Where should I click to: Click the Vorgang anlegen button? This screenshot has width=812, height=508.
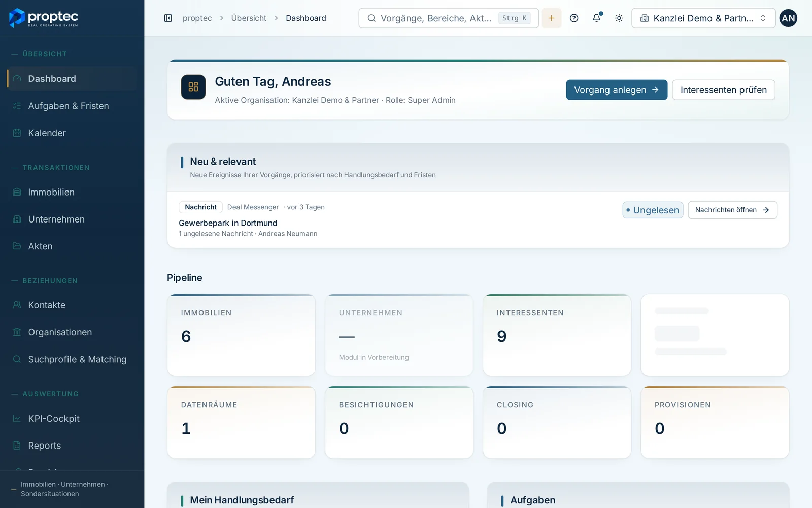tap(617, 90)
